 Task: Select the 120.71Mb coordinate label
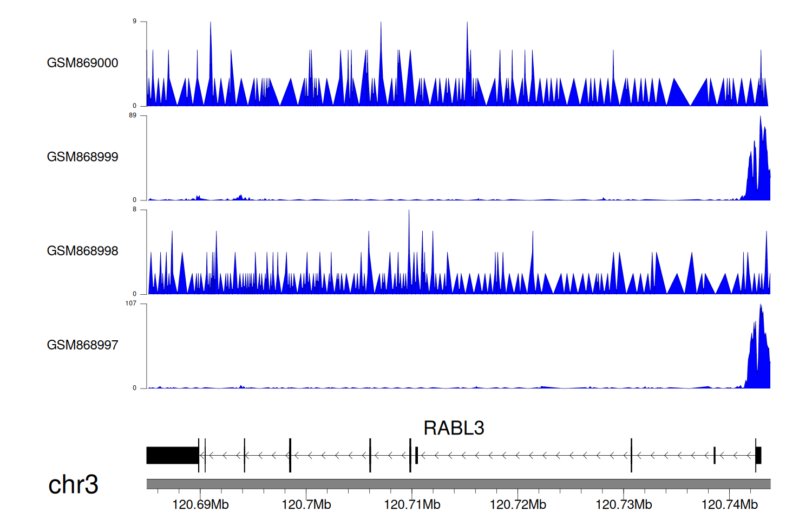click(412, 505)
